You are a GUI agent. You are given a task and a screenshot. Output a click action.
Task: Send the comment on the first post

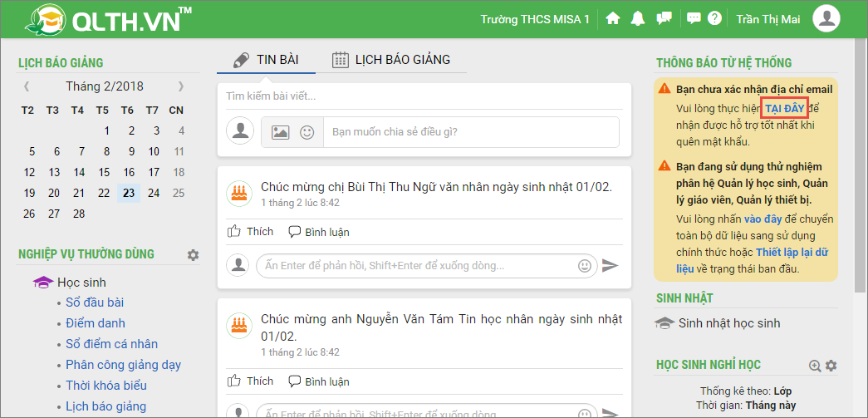pyautogui.click(x=610, y=266)
